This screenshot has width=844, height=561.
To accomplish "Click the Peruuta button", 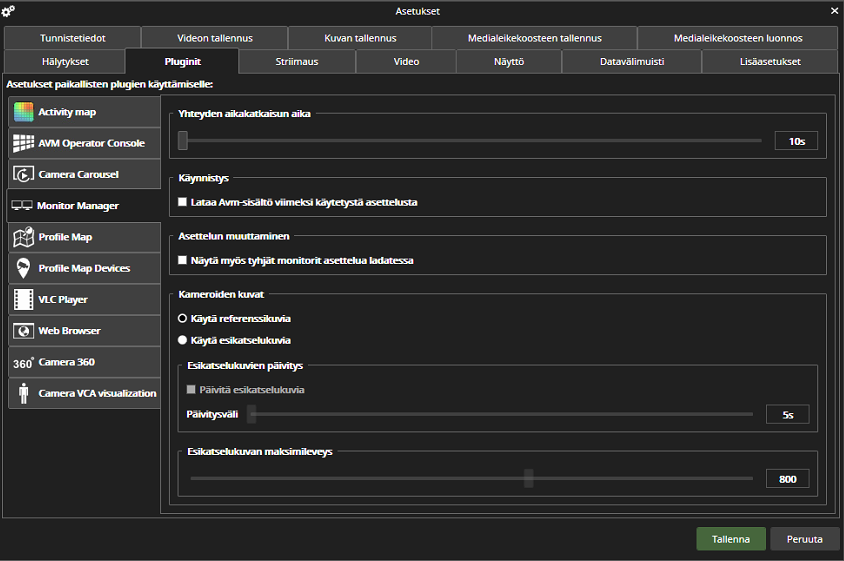I will pos(805,539).
